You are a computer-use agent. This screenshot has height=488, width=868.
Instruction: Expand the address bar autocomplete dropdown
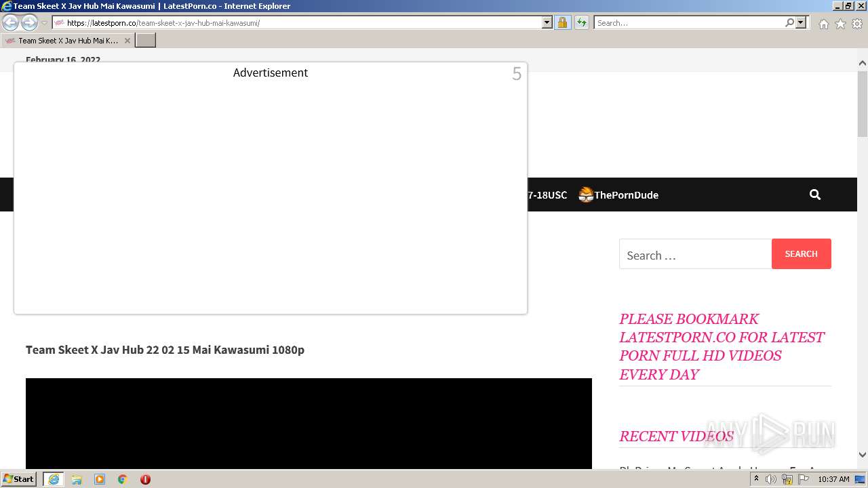point(547,22)
